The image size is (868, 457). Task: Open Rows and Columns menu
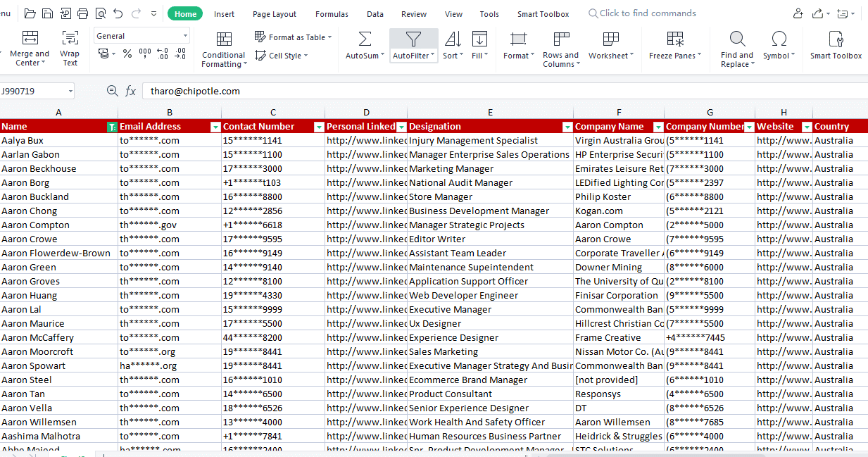(561, 49)
